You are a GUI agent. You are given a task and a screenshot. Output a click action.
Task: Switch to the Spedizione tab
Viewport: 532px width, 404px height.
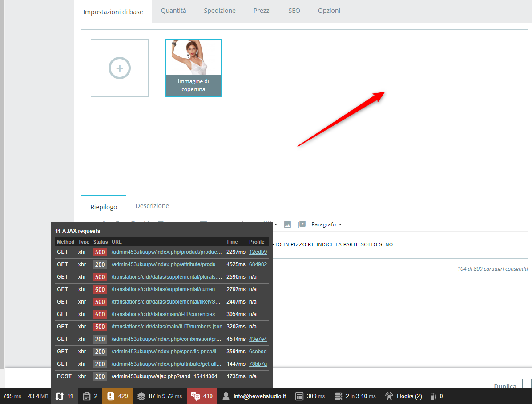(x=220, y=11)
